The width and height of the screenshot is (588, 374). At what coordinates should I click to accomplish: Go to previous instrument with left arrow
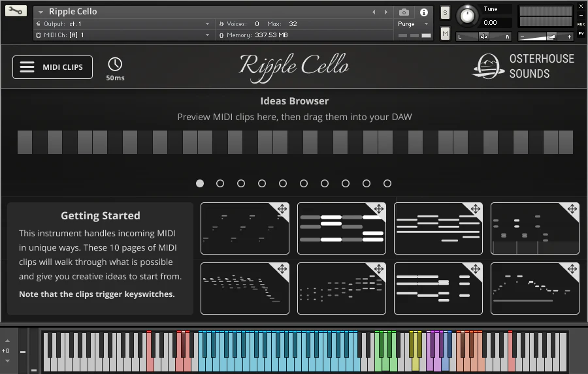pos(374,12)
